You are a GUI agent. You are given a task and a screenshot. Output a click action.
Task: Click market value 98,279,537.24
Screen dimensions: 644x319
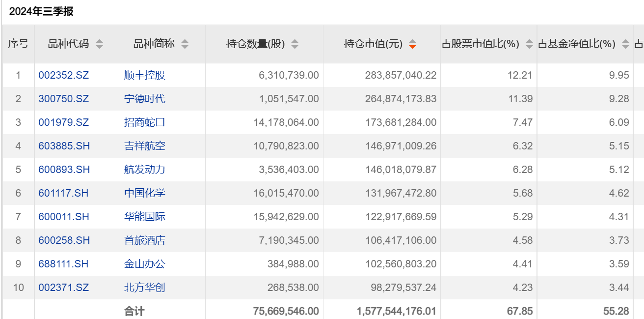tap(403, 288)
